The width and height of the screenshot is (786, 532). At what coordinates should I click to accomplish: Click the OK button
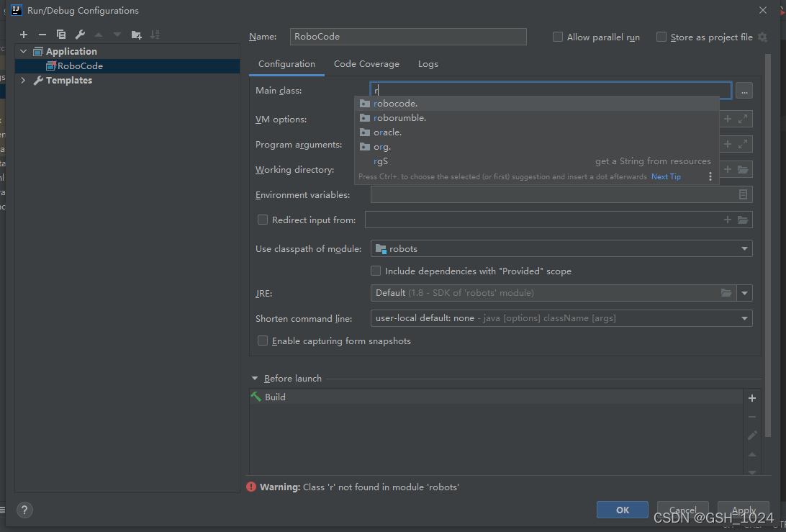(x=622, y=510)
